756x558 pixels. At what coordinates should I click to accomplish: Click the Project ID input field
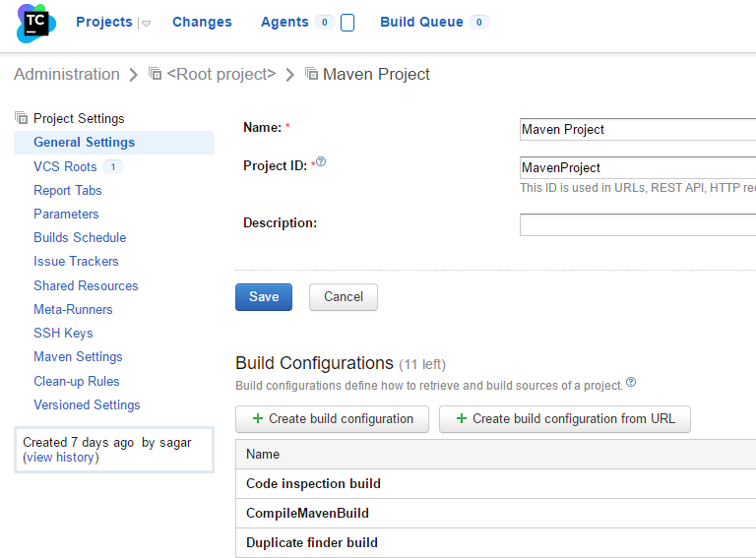(638, 167)
